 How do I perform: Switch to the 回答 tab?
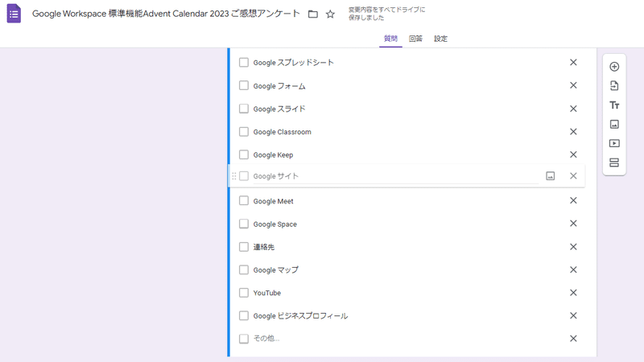415,39
